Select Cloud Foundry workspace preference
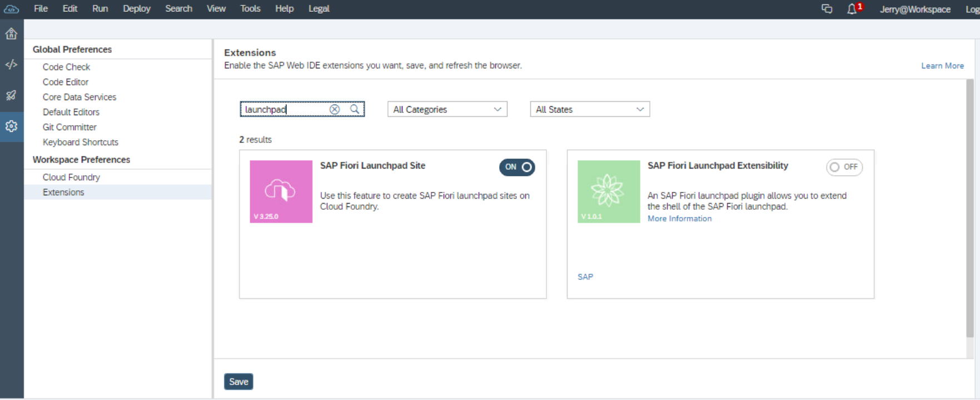Screen dimensions: 980x400 pos(71,177)
